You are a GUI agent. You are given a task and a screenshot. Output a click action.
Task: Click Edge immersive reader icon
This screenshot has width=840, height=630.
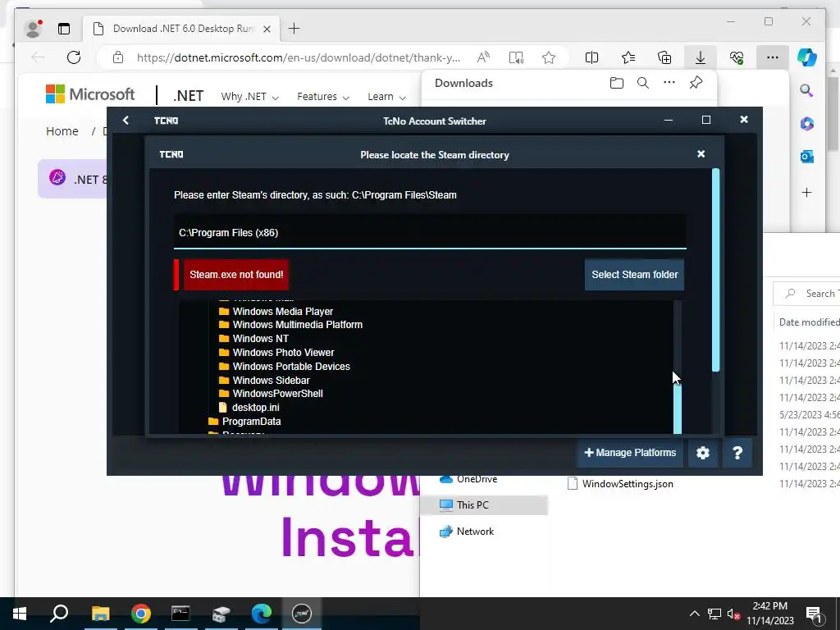coord(516,57)
